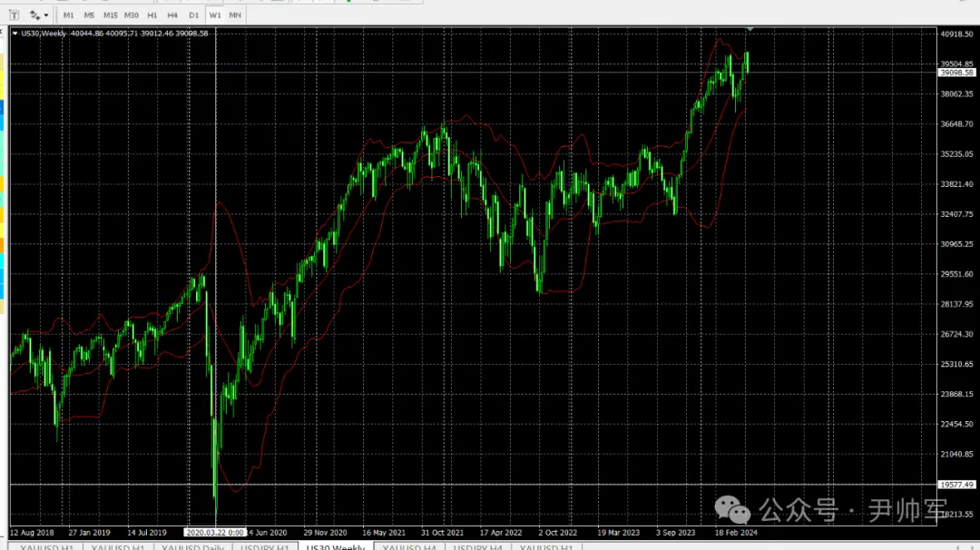The height and width of the screenshot is (550, 980).
Task: Enable the M15 timeframe button
Action: [110, 15]
